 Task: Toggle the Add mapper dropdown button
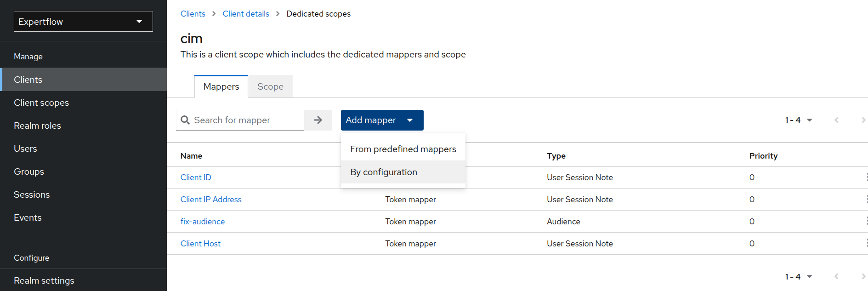pos(382,120)
